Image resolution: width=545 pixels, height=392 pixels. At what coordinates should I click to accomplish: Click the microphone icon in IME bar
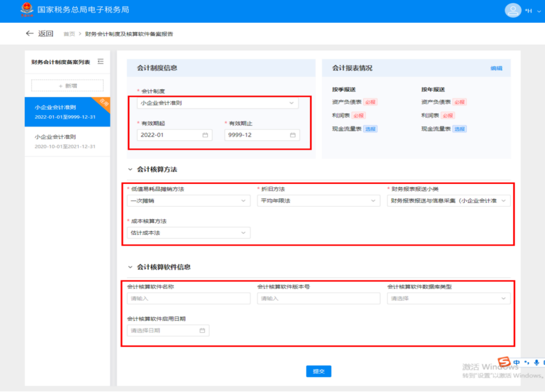click(x=536, y=362)
